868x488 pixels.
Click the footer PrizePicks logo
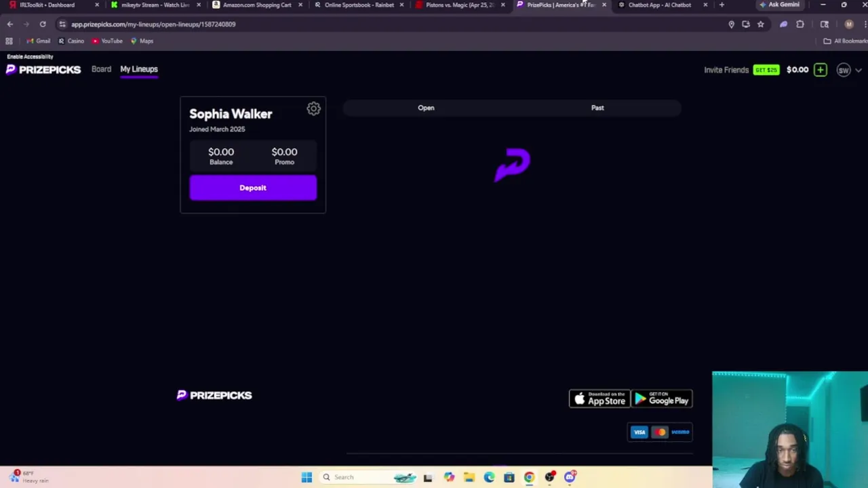click(x=214, y=395)
